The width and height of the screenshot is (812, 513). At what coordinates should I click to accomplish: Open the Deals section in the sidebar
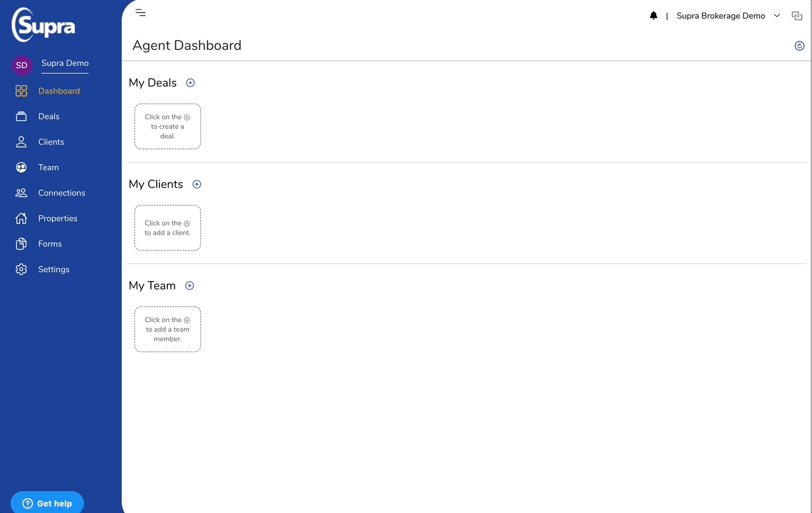click(x=48, y=116)
